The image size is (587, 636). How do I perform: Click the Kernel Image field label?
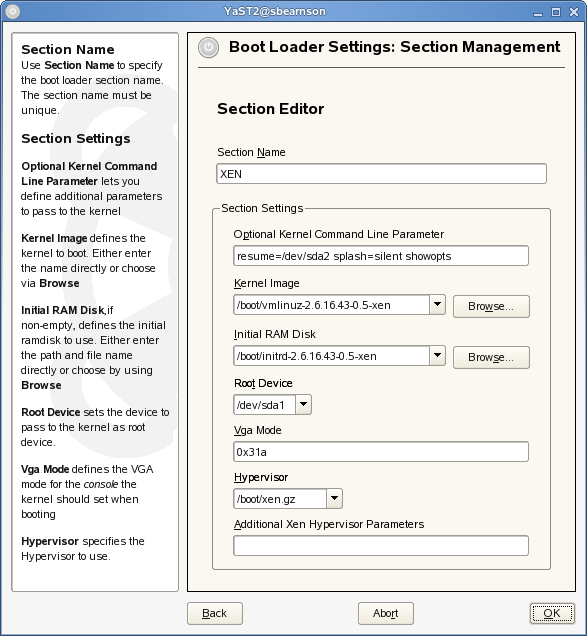[x=267, y=283]
